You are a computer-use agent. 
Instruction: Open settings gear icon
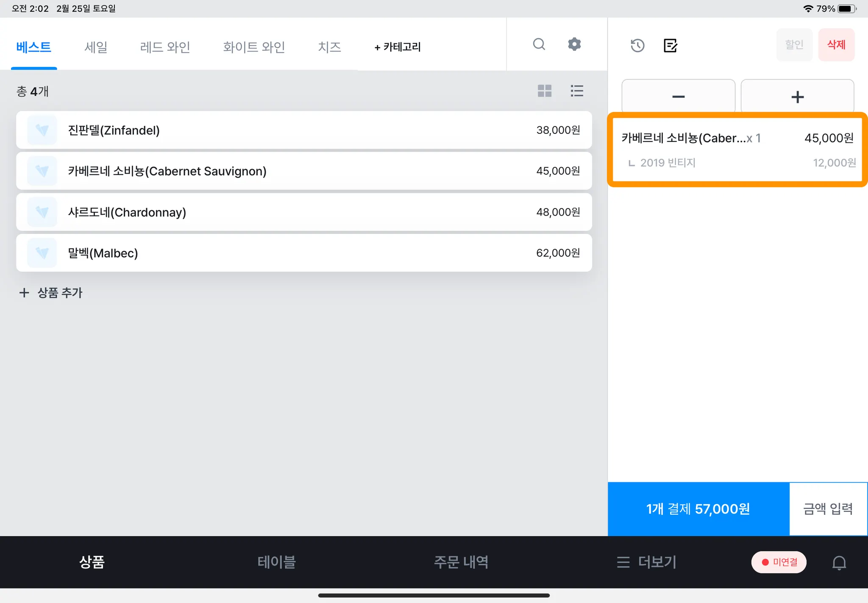(574, 44)
